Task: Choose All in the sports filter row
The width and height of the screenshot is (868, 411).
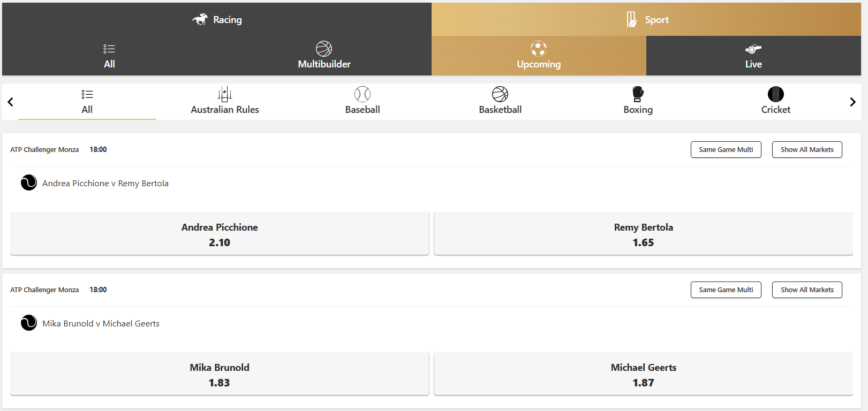Action: tap(87, 101)
